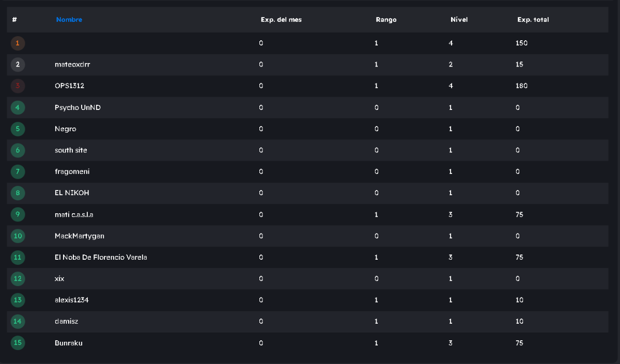Sort by the Nombre column header
The height and width of the screenshot is (364, 620).
(x=69, y=20)
